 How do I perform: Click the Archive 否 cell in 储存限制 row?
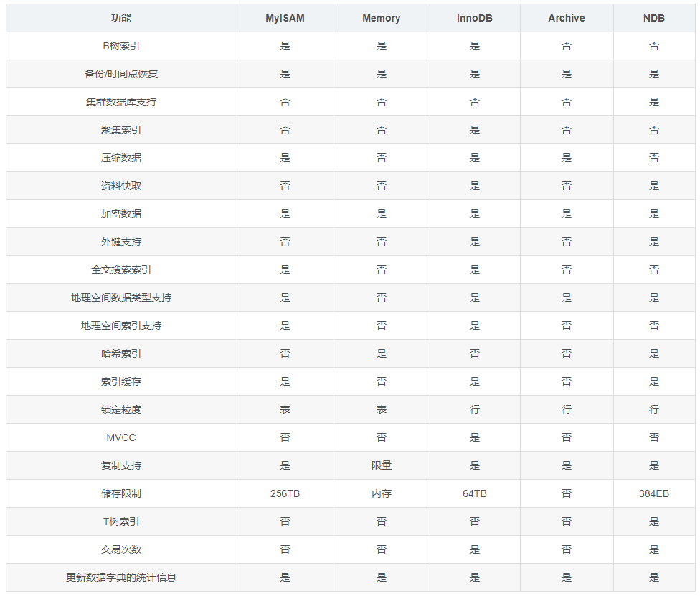click(567, 493)
